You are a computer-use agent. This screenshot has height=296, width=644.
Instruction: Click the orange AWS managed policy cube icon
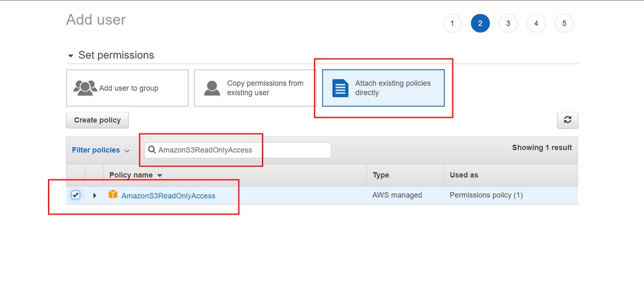tap(113, 195)
